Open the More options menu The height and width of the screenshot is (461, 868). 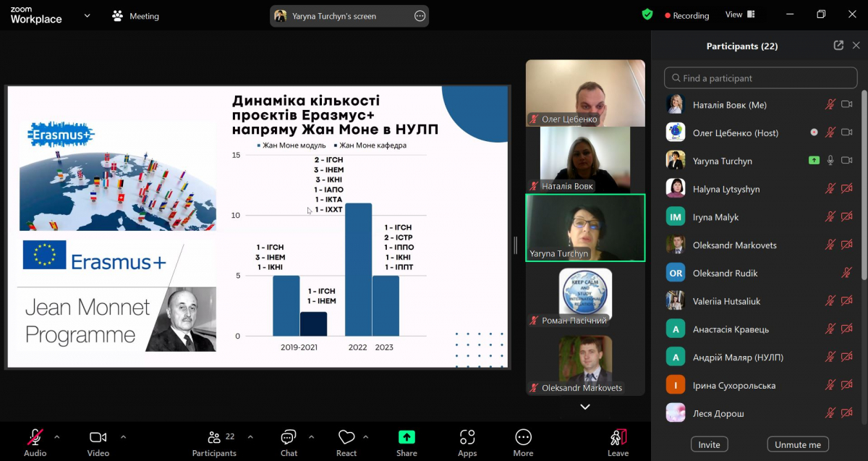(523, 441)
